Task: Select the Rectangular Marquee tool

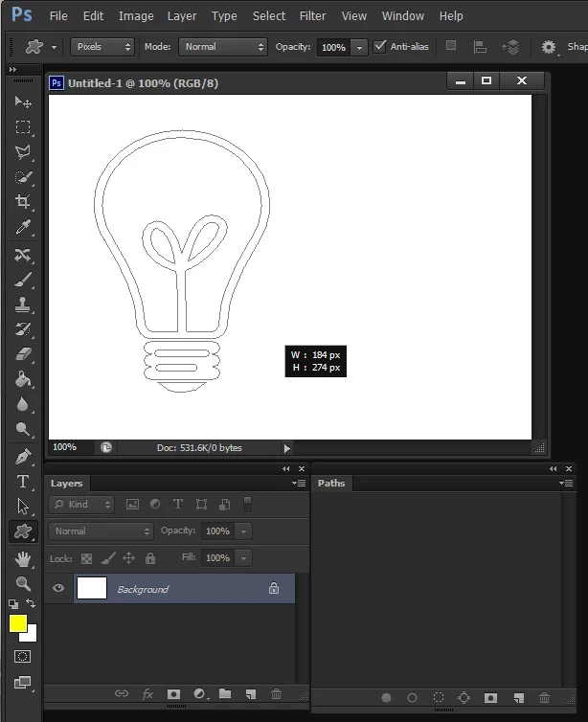Action: pos(23,126)
